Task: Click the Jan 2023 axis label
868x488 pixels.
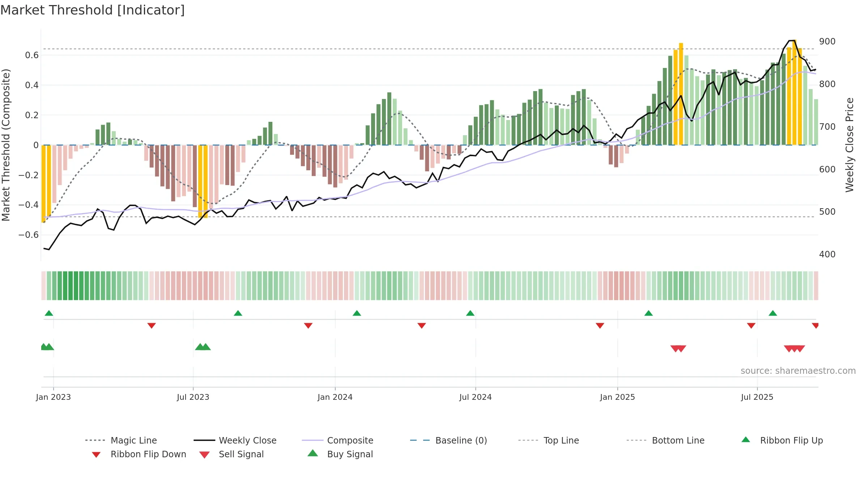Action: [54, 397]
